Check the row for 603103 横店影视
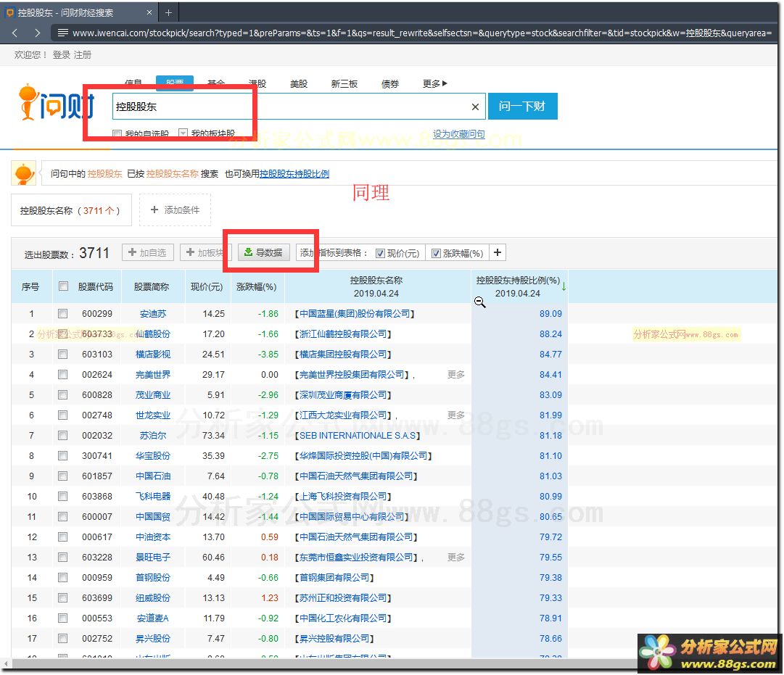 click(x=62, y=354)
